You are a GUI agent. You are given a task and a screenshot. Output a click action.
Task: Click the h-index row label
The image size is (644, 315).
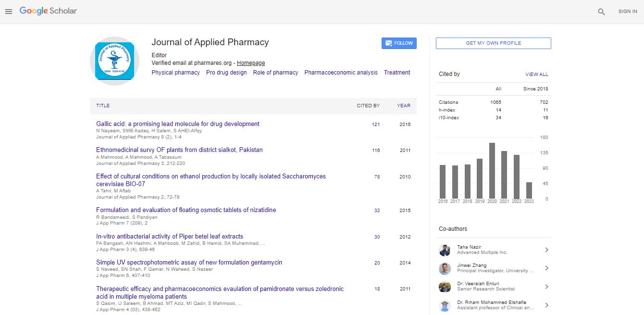(447, 110)
